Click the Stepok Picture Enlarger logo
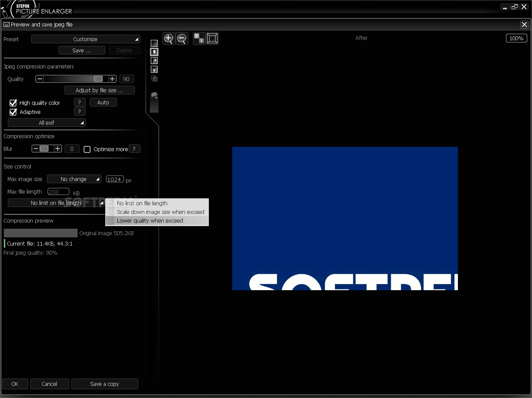This screenshot has width=532, height=398. [37, 8]
